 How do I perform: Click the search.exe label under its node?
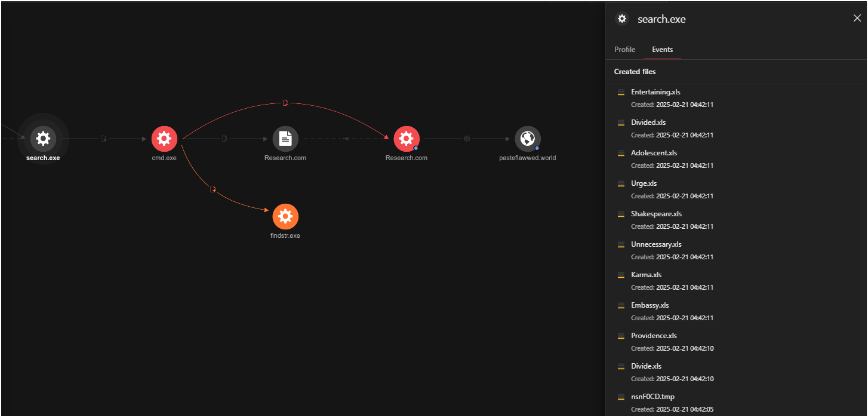tap(43, 158)
